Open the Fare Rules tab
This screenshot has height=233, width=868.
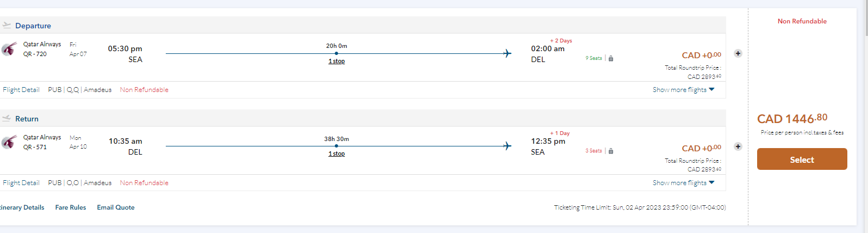point(71,207)
